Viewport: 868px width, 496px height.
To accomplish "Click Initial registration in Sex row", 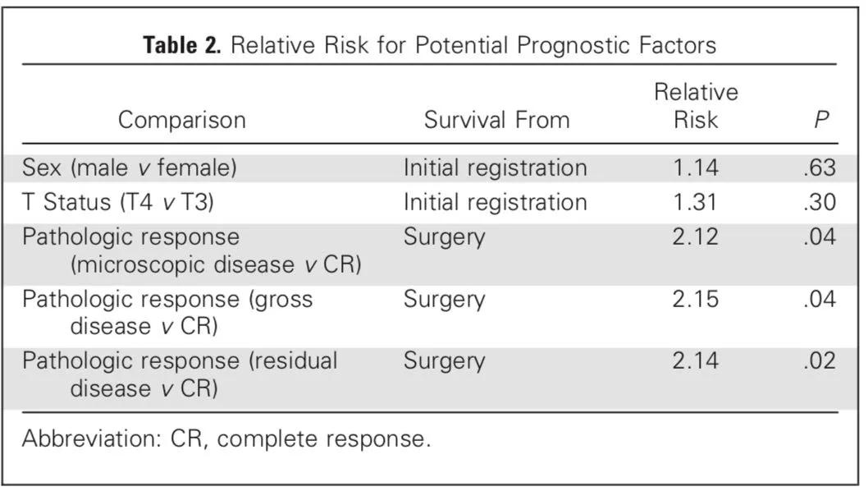I will point(495,168).
